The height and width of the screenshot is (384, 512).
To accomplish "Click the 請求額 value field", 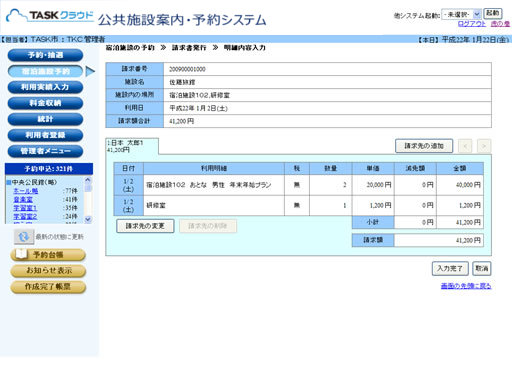I will (439, 240).
